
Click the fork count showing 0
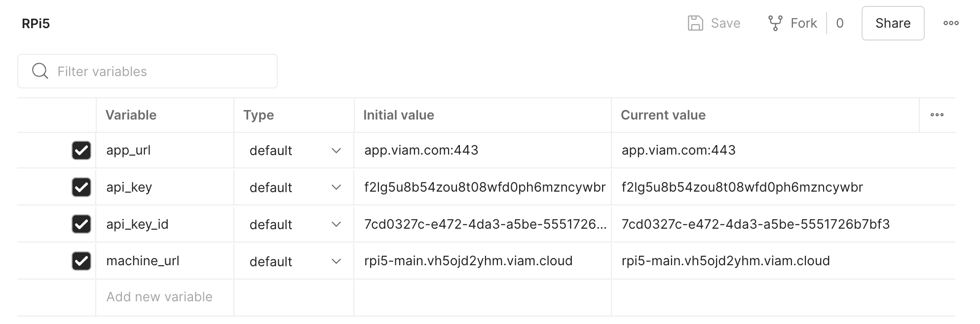coord(839,23)
